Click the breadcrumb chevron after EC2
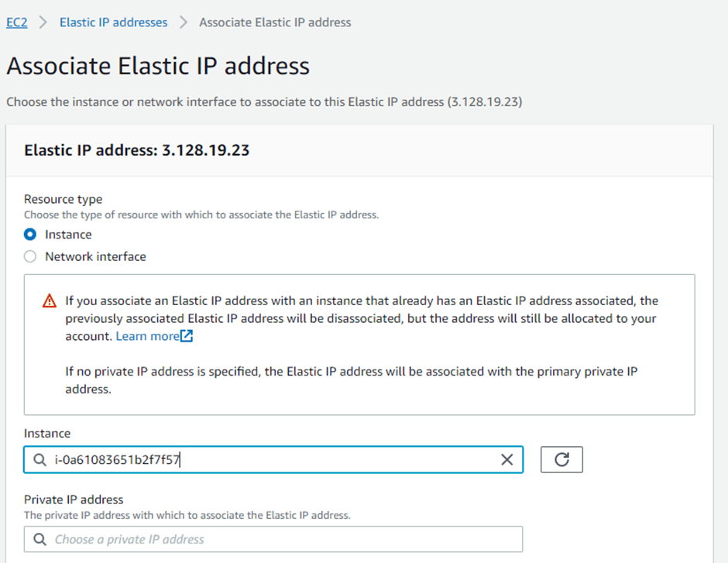The image size is (728, 563). [x=43, y=22]
